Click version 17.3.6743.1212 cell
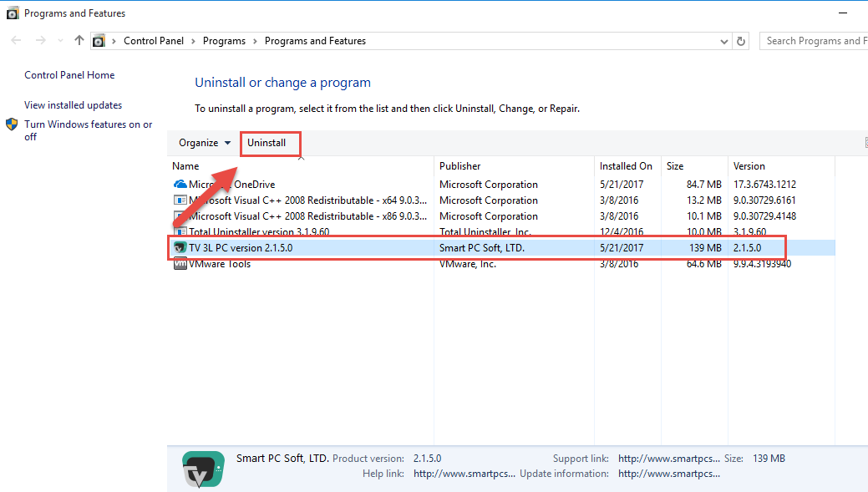 click(764, 185)
